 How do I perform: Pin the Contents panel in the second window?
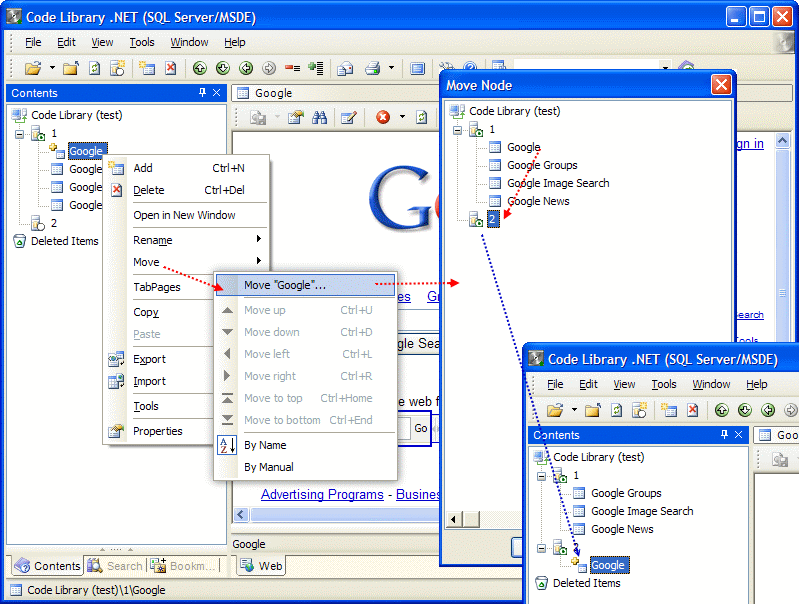pos(724,434)
